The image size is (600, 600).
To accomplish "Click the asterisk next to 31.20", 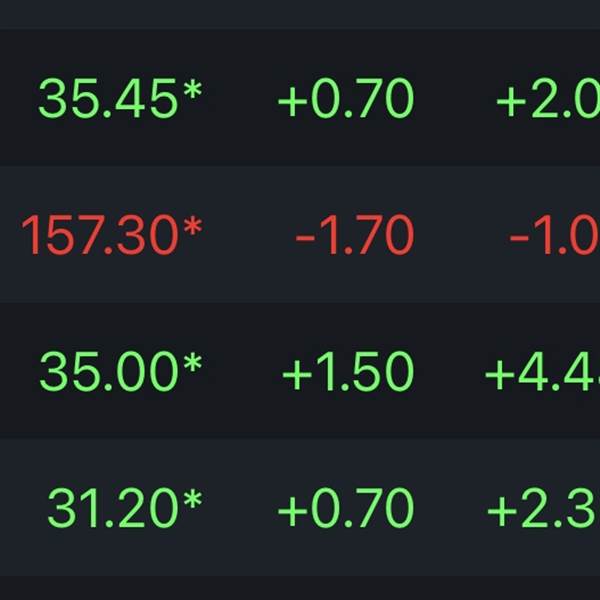I will coord(192,499).
